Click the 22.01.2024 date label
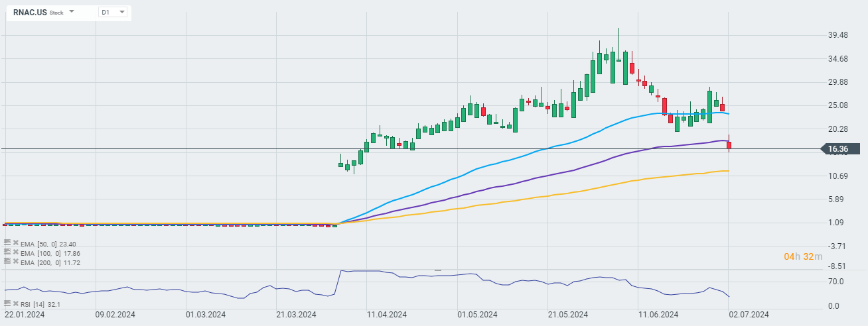 pyautogui.click(x=25, y=315)
